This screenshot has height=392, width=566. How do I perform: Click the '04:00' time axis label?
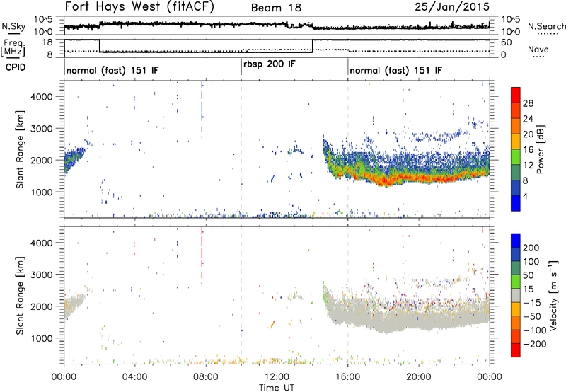[135, 377]
